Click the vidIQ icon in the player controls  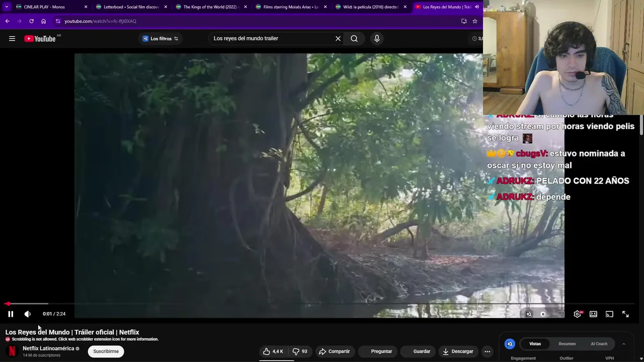[x=529, y=314]
